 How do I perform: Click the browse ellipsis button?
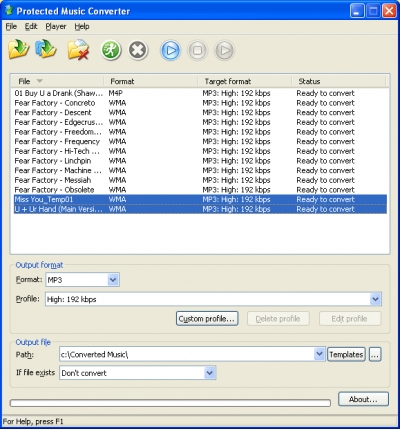tap(375, 354)
